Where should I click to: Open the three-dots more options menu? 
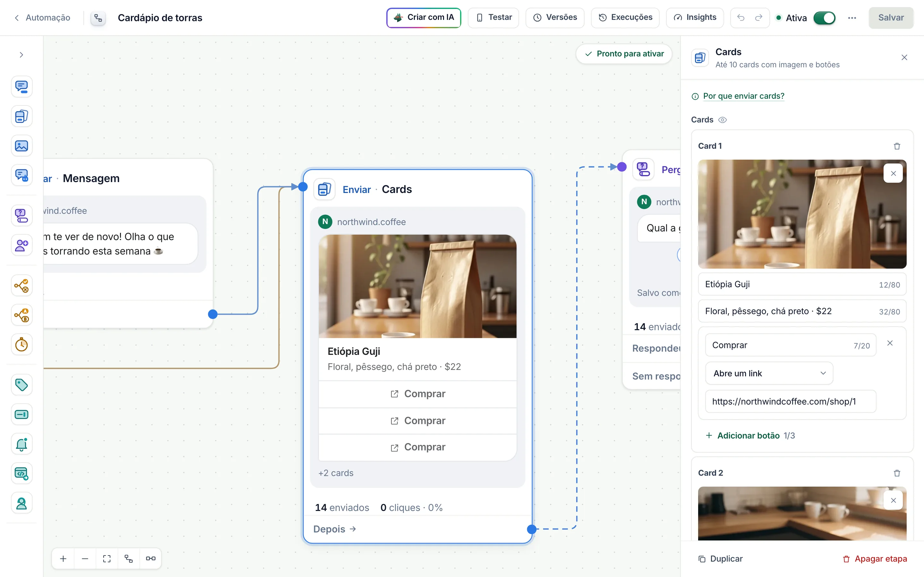coord(852,18)
